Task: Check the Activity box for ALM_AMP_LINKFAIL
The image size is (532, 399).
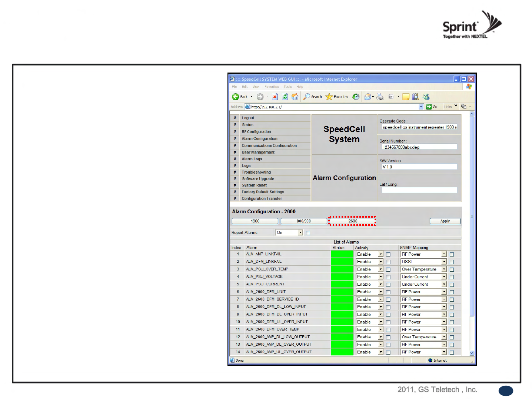Action: (388, 255)
